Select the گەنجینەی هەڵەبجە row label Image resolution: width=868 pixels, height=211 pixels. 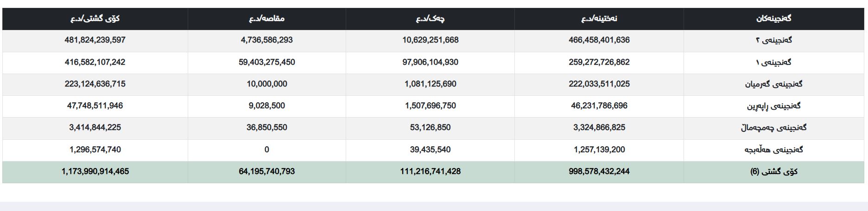pyautogui.click(x=773, y=149)
